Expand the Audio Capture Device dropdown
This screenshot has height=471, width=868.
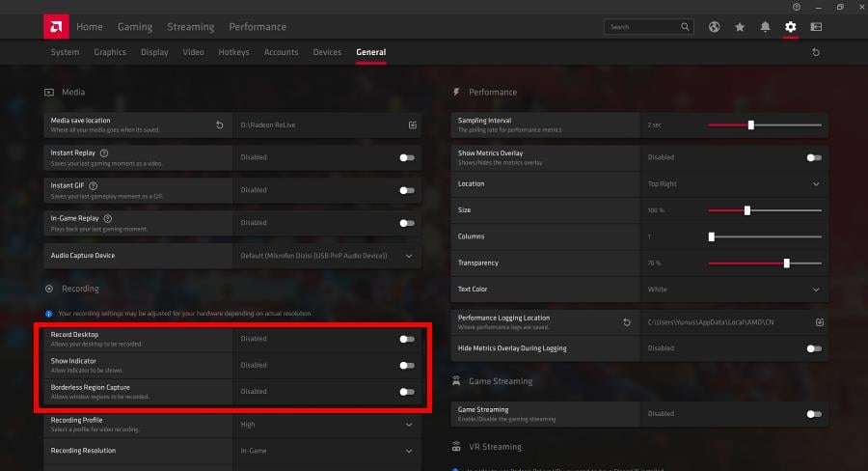click(x=409, y=256)
